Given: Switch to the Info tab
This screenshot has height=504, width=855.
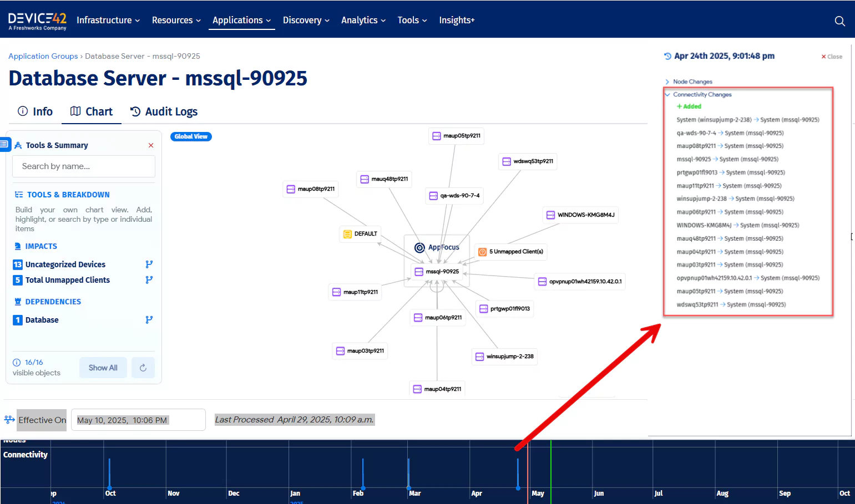Looking at the screenshot, I should [x=36, y=111].
